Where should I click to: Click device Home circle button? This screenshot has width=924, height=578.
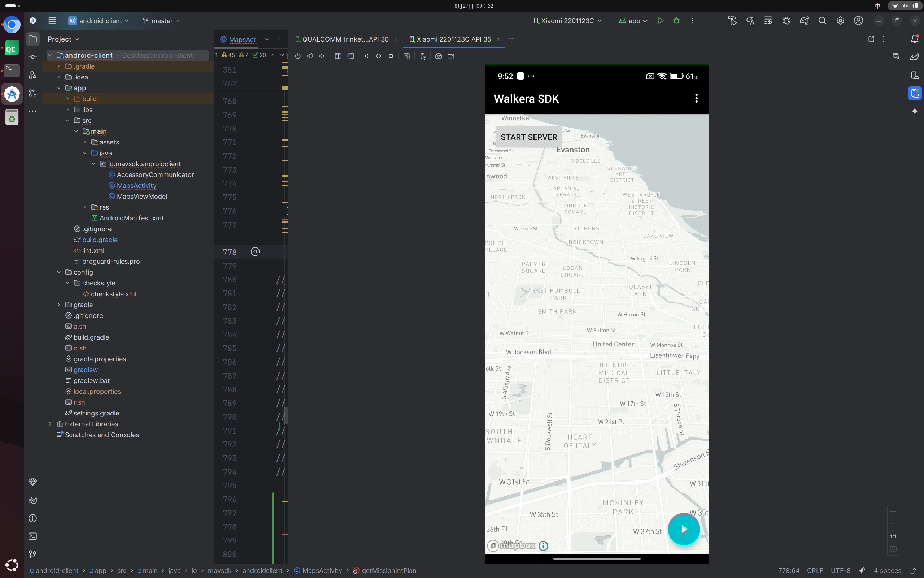coord(378,56)
